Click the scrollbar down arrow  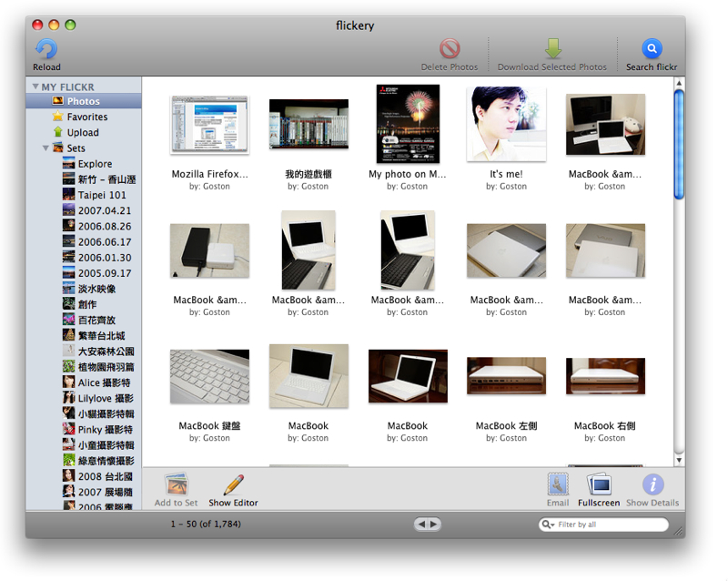point(679,460)
